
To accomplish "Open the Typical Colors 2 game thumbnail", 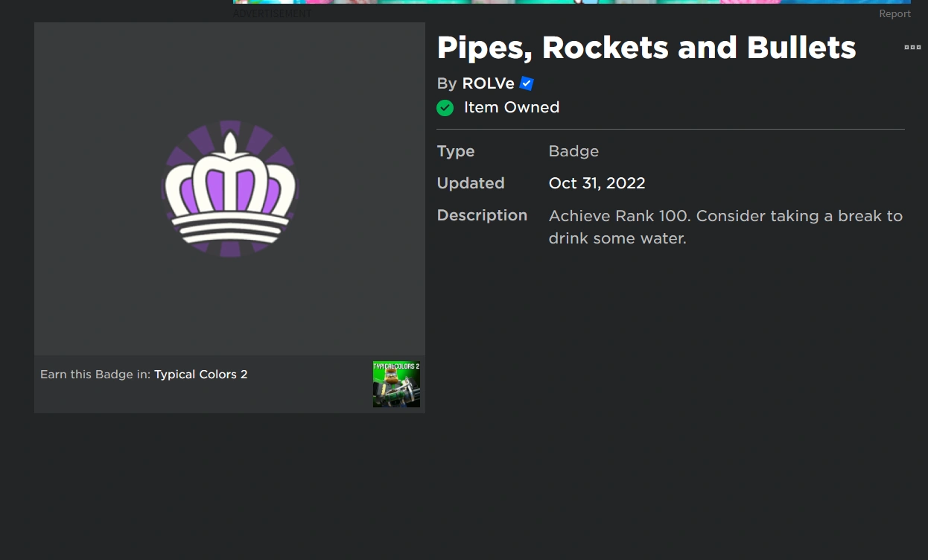I will [x=395, y=384].
